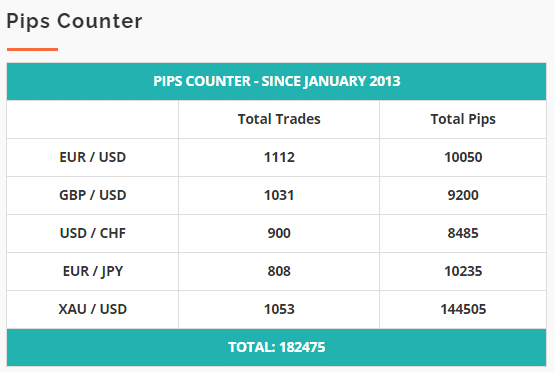Click the 10235 total pips cell
555x372 pixels.
point(463,271)
